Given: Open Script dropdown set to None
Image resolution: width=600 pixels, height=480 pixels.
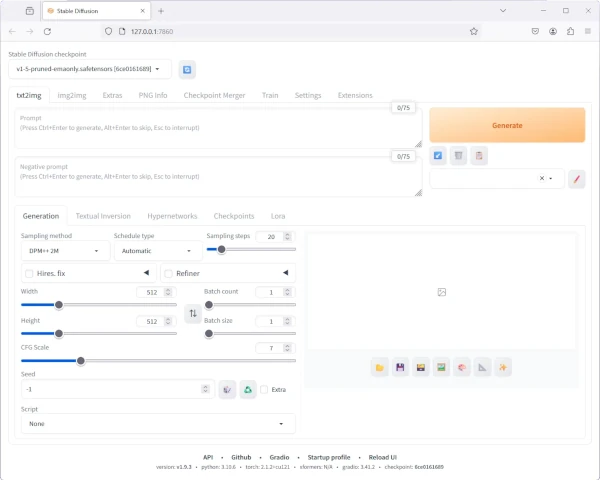Looking at the screenshot, I should (158, 424).
